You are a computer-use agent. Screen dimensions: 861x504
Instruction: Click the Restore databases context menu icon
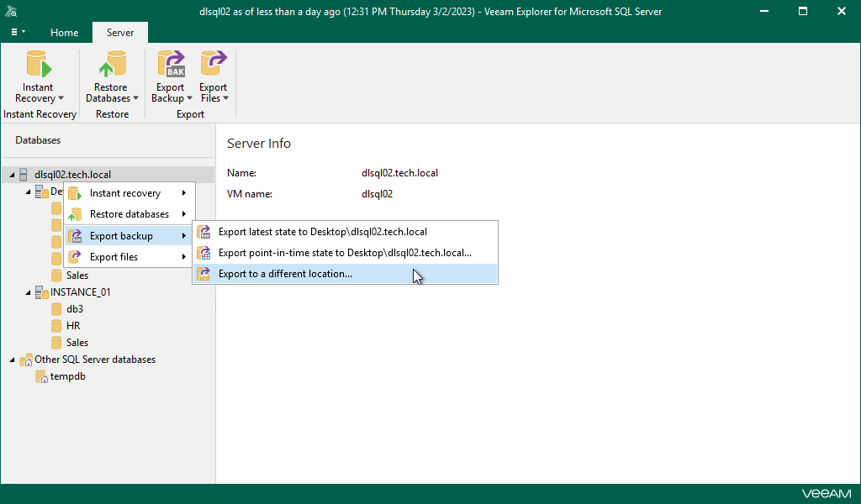point(75,214)
